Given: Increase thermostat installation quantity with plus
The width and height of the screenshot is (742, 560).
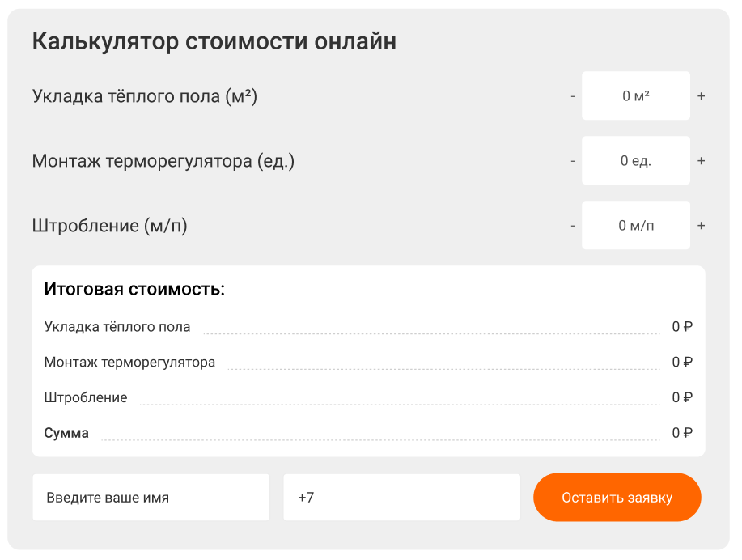Looking at the screenshot, I should 701,161.
